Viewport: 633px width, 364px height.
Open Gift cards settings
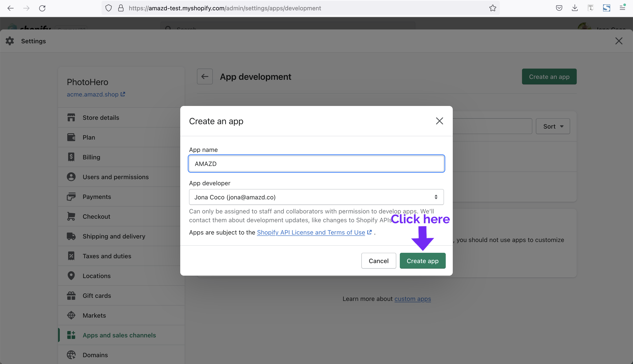(x=121, y=295)
